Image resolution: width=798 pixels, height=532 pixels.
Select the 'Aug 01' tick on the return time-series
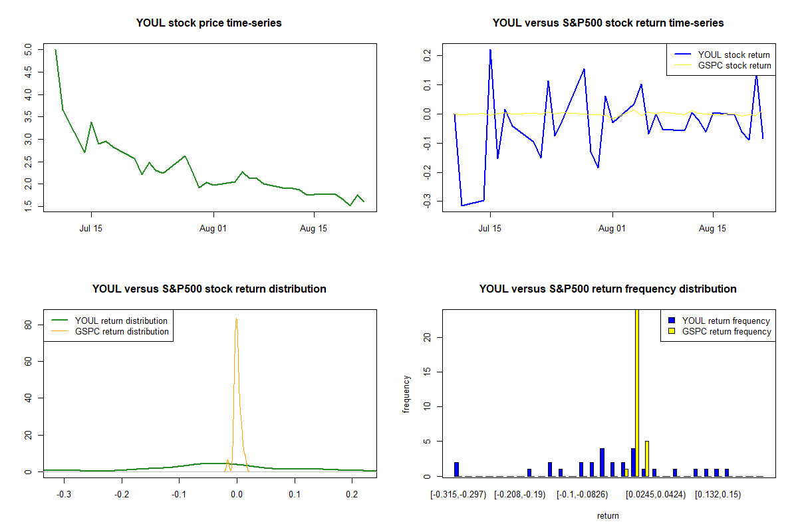click(612, 228)
